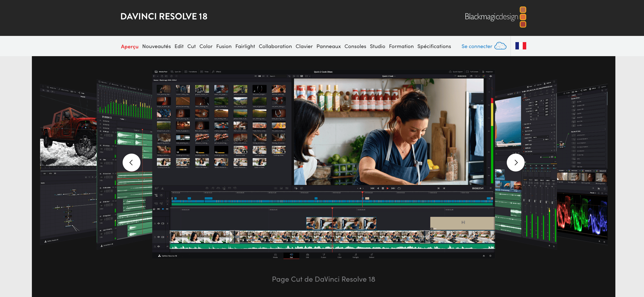The height and width of the screenshot is (297, 644).
Task: Mute video track 2 speaker toggle
Action: [x=159, y=223]
